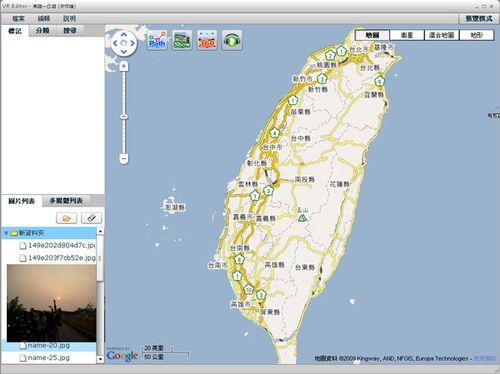Zoom in with the plus button
This screenshot has width=500, height=374.
[124, 66]
